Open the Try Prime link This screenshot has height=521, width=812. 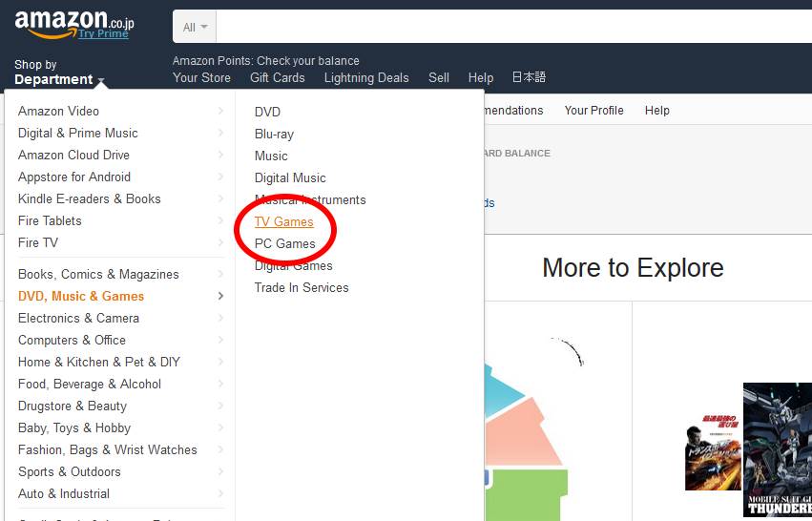pos(103,33)
